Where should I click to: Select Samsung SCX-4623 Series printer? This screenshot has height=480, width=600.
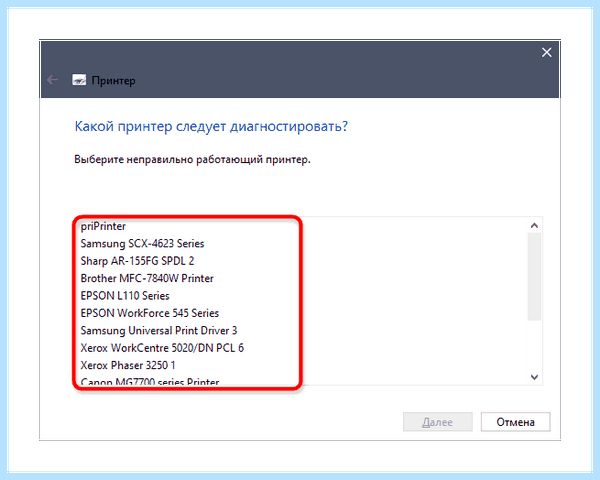(142, 243)
